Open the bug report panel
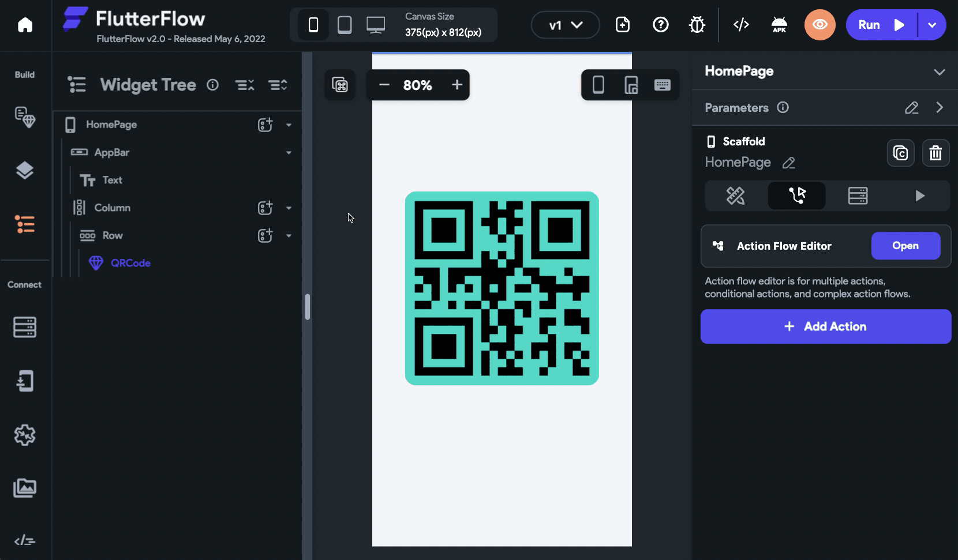The image size is (958, 560). tap(697, 25)
